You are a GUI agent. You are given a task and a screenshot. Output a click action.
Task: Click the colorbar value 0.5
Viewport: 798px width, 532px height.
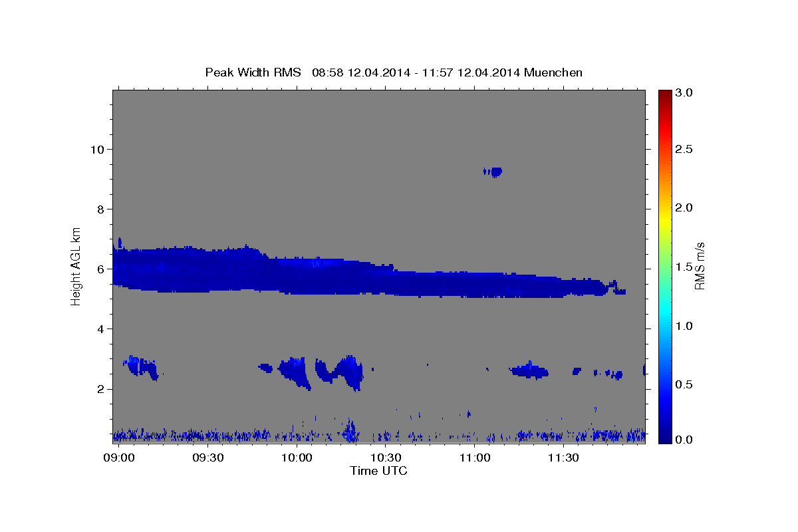pos(683,384)
